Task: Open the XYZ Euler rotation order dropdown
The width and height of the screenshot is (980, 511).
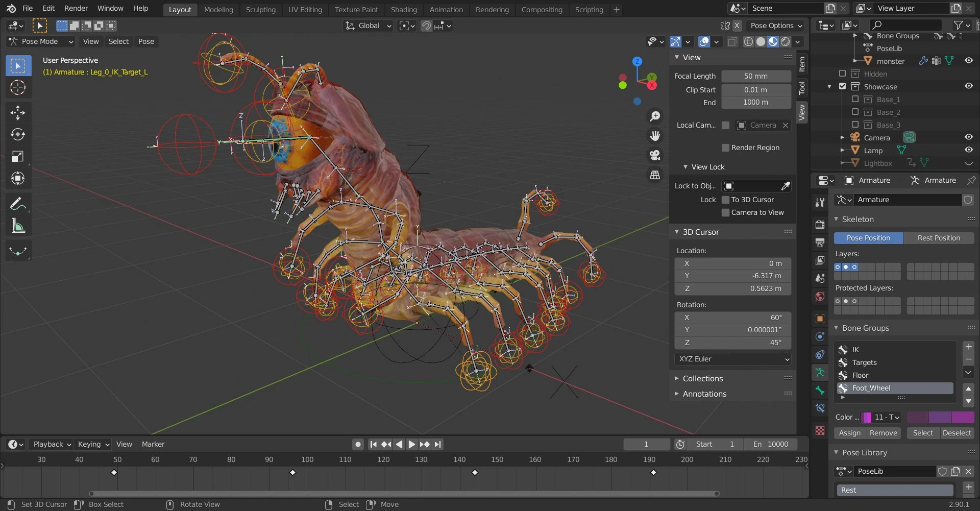Action: click(732, 359)
